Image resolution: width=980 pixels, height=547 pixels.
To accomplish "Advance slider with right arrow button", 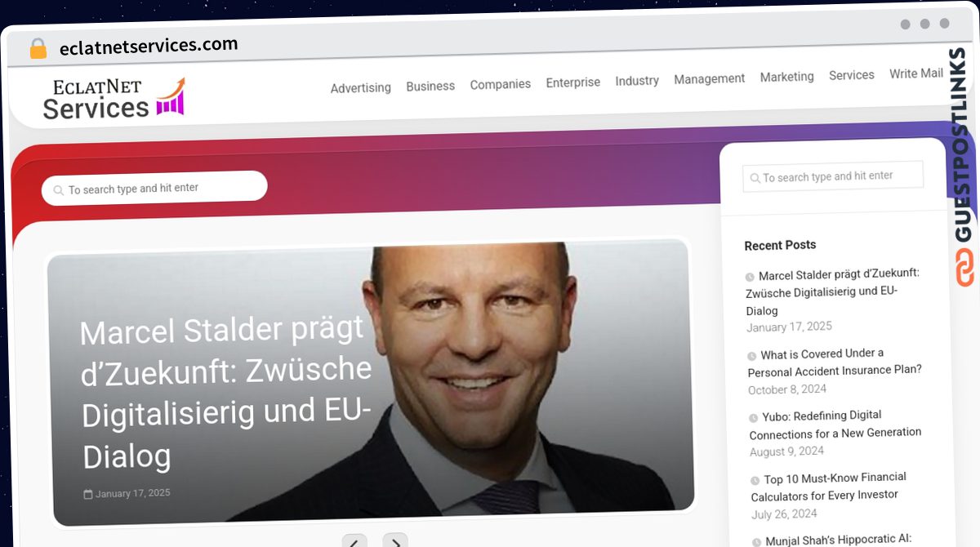I will [395, 540].
